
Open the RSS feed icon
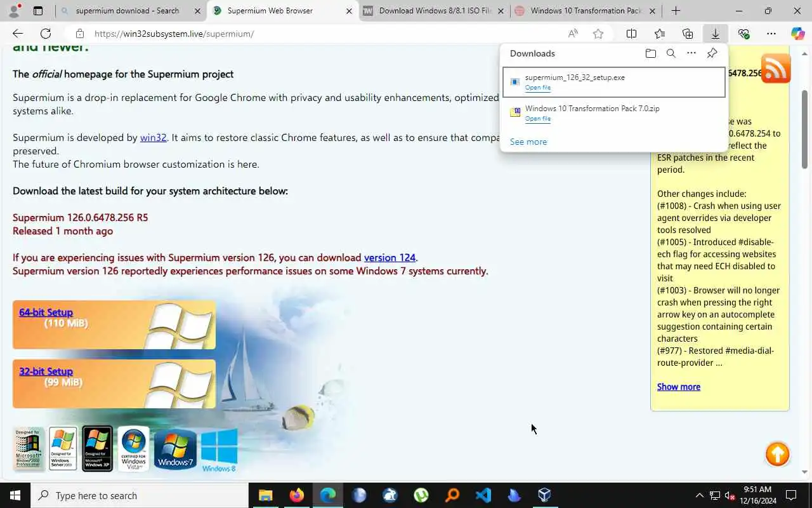775,68
